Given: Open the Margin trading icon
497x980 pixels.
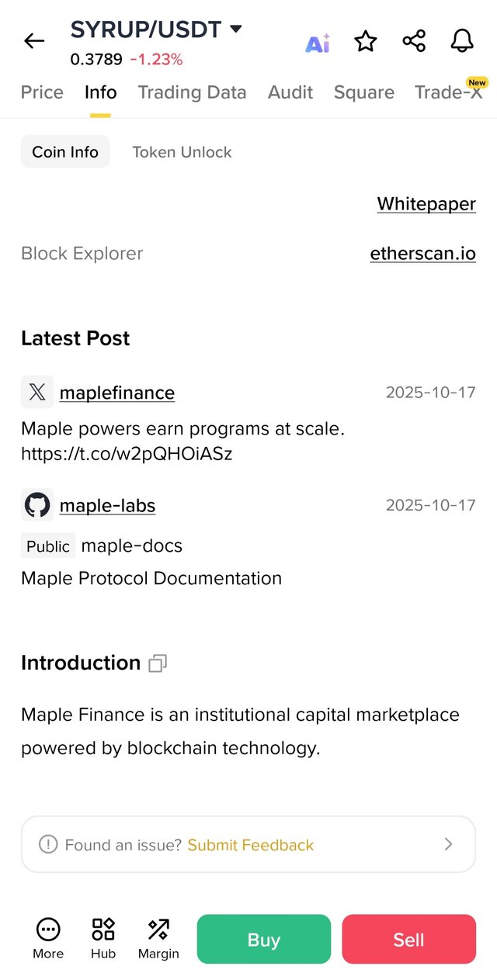Looking at the screenshot, I should pos(158,930).
